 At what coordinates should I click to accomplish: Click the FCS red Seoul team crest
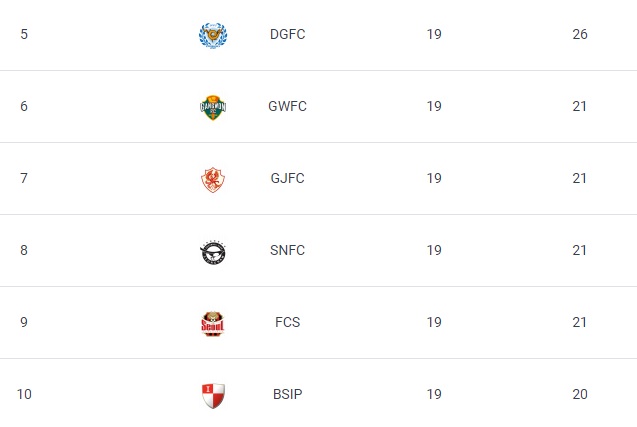pyautogui.click(x=213, y=324)
